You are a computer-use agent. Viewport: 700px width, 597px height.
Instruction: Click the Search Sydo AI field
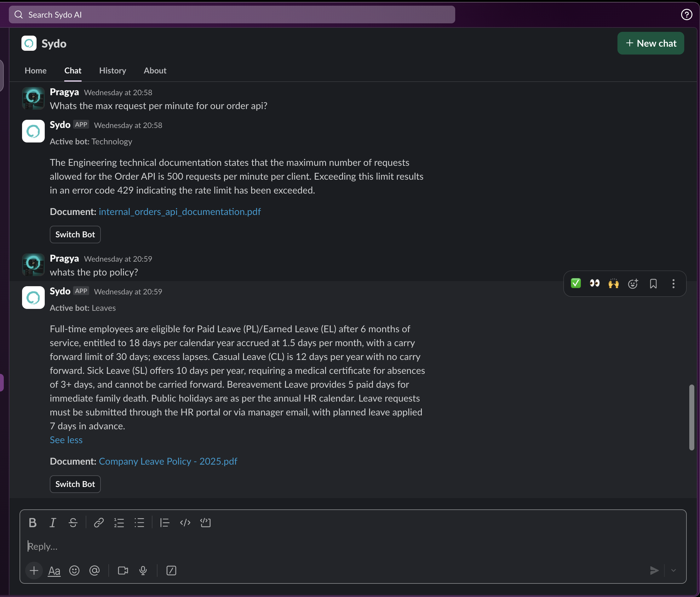click(232, 14)
